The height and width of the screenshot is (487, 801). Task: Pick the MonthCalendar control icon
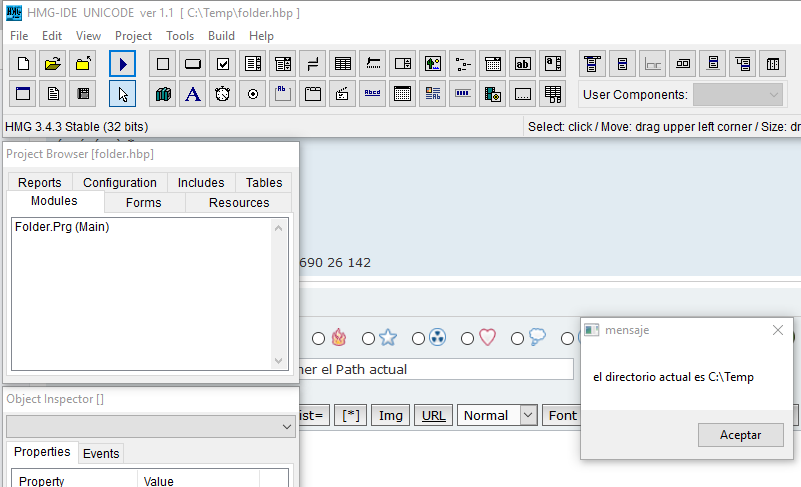(x=403, y=94)
